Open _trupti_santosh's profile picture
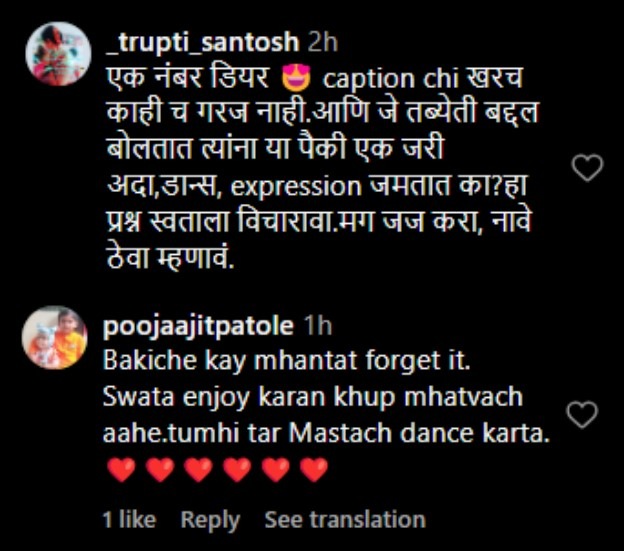The height and width of the screenshot is (551, 626). [x=59, y=56]
